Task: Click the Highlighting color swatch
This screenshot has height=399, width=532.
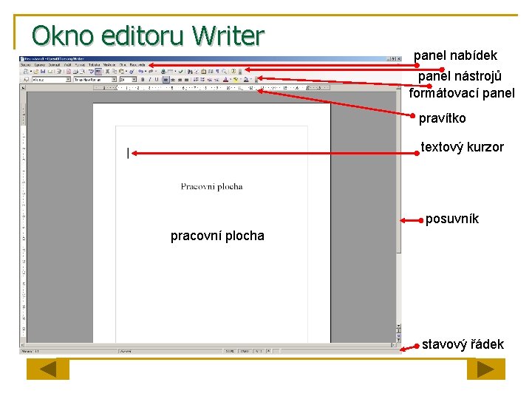Action: pos(236,80)
